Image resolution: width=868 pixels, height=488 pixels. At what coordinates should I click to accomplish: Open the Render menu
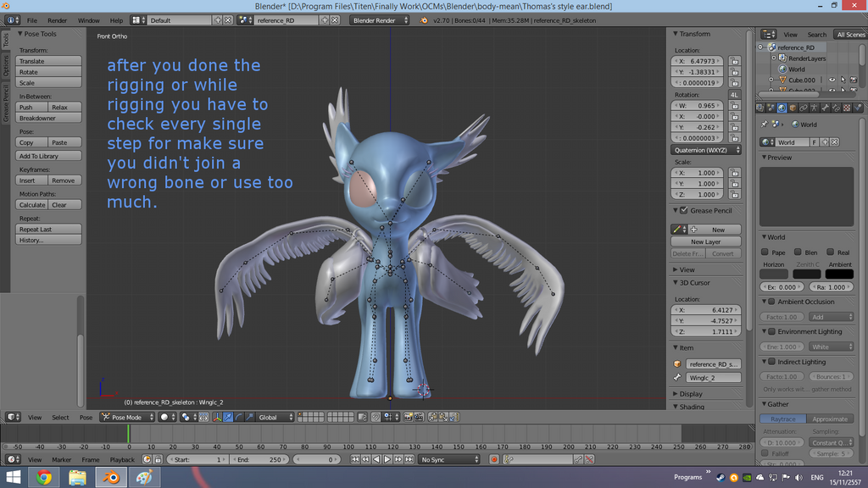[57, 20]
